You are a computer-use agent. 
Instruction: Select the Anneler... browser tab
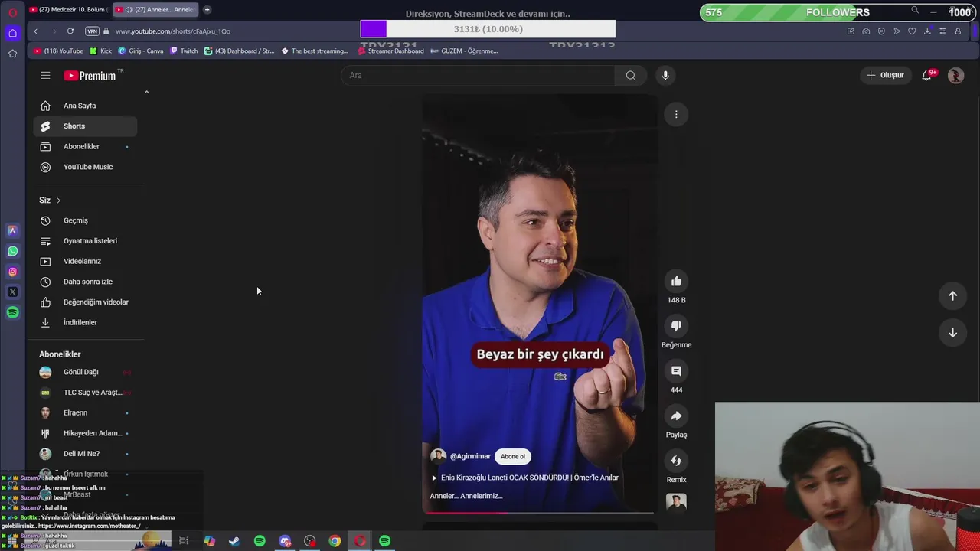[155, 10]
